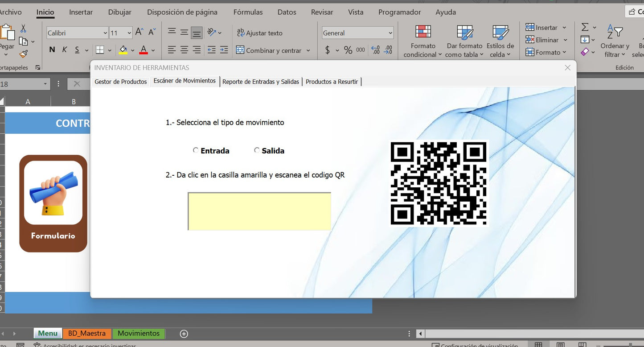Select the Salida radio button

[257, 150]
